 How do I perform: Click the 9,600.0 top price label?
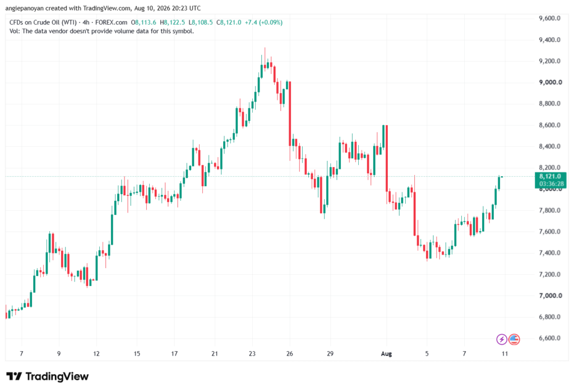549,19
